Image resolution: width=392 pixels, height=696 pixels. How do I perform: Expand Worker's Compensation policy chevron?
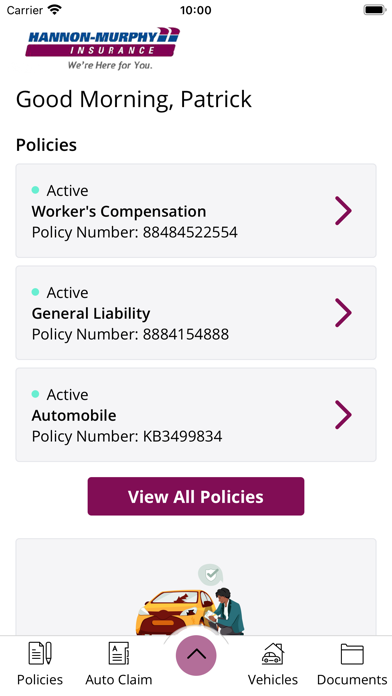(x=343, y=211)
